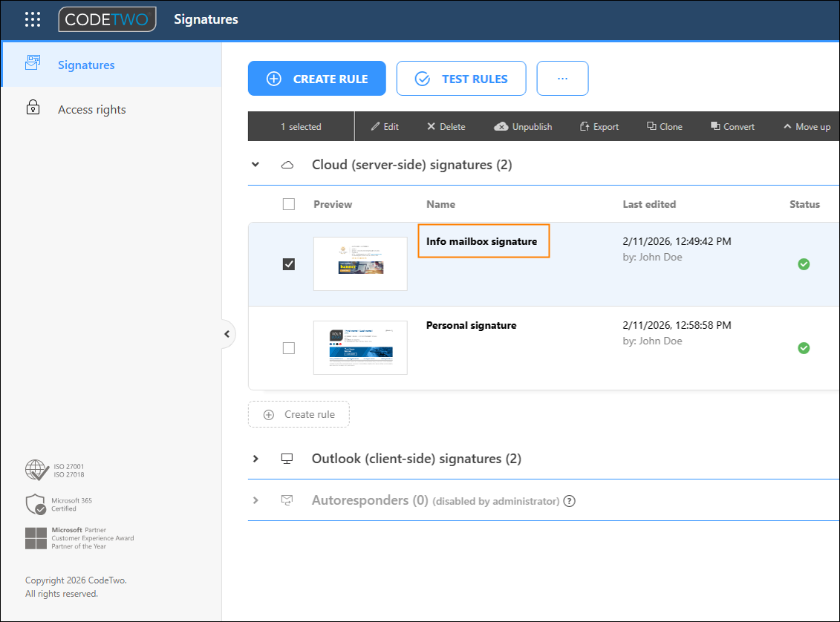Image resolution: width=840 pixels, height=622 pixels.
Task: Expand the Autoresponders section
Action: [255, 500]
